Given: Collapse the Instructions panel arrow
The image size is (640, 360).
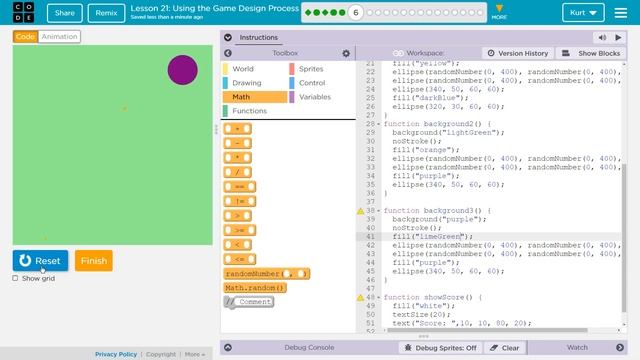Looking at the screenshot, I should 228,38.
